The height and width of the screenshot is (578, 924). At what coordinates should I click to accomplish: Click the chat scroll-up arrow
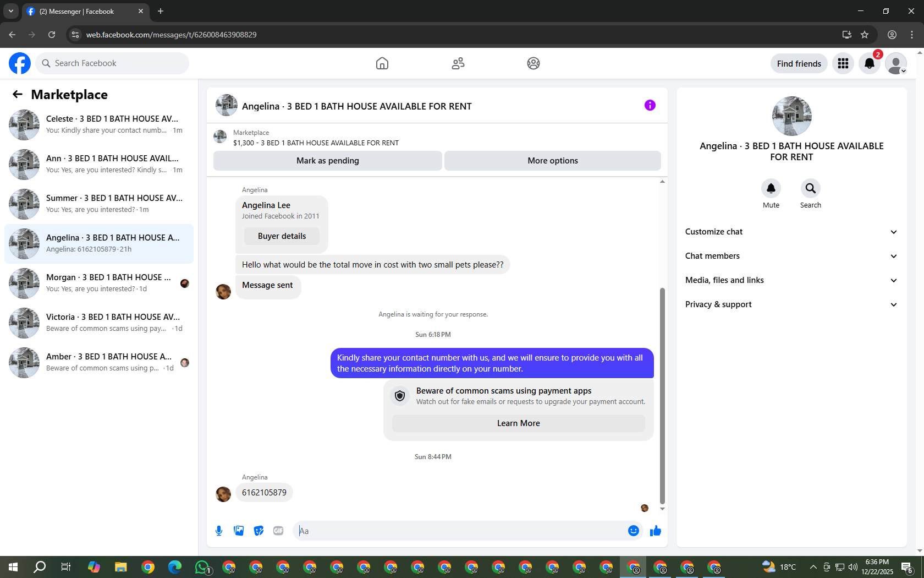662,181
